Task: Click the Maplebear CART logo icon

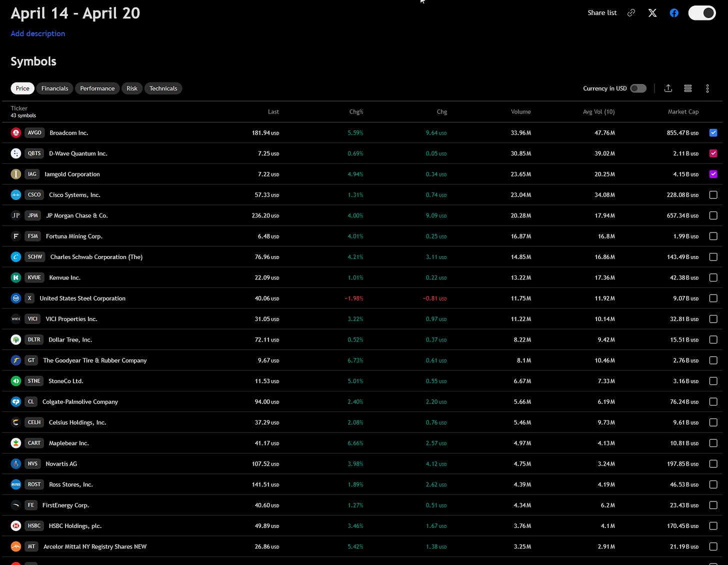Action: tap(16, 443)
